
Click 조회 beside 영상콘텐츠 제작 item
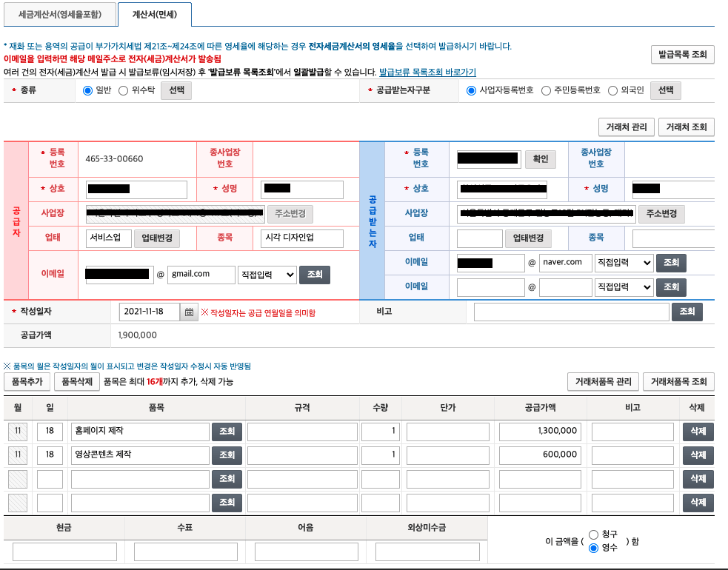click(x=227, y=455)
